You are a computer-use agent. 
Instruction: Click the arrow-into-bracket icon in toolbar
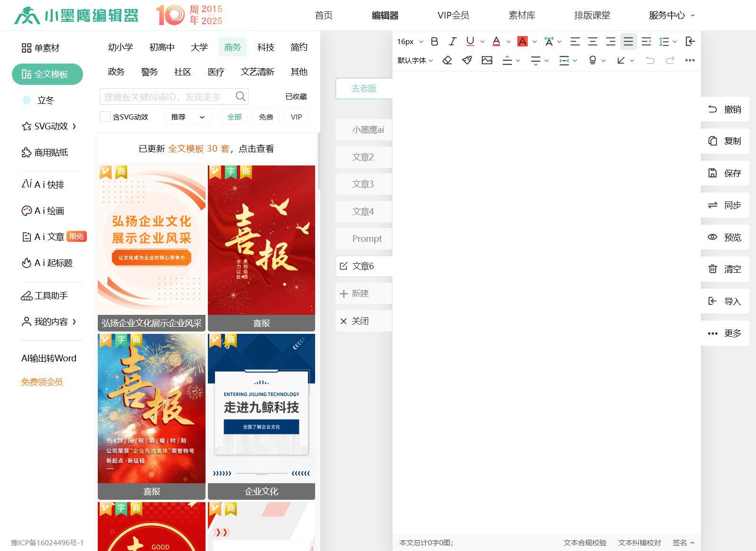pyautogui.click(x=691, y=41)
